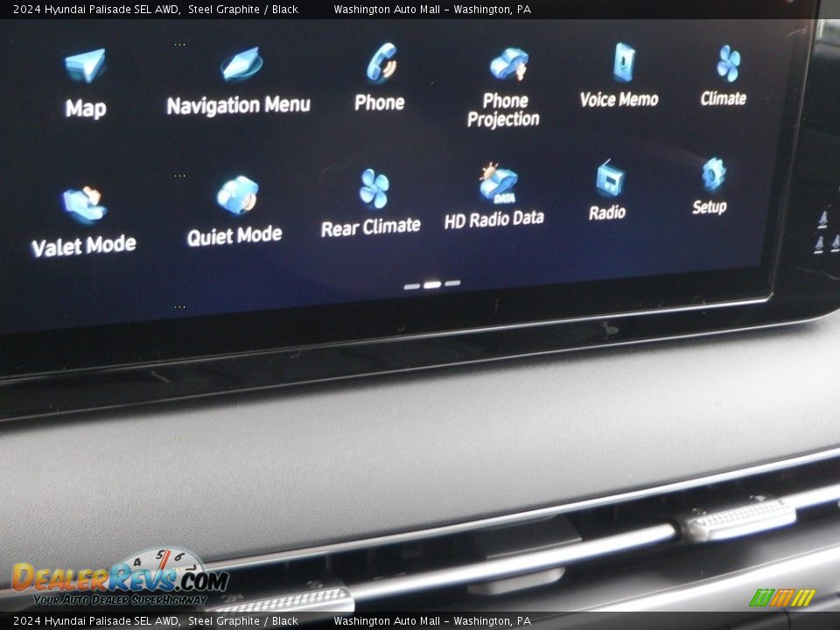The image size is (840, 630).
Task: Tap the 'HD Radio Data' label
Action: (x=493, y=220)
